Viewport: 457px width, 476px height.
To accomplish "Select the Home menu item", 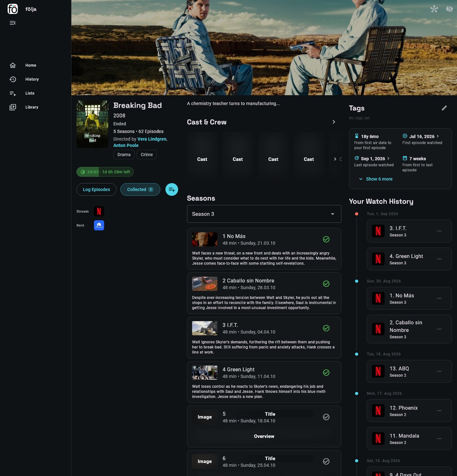I will 31,65.
